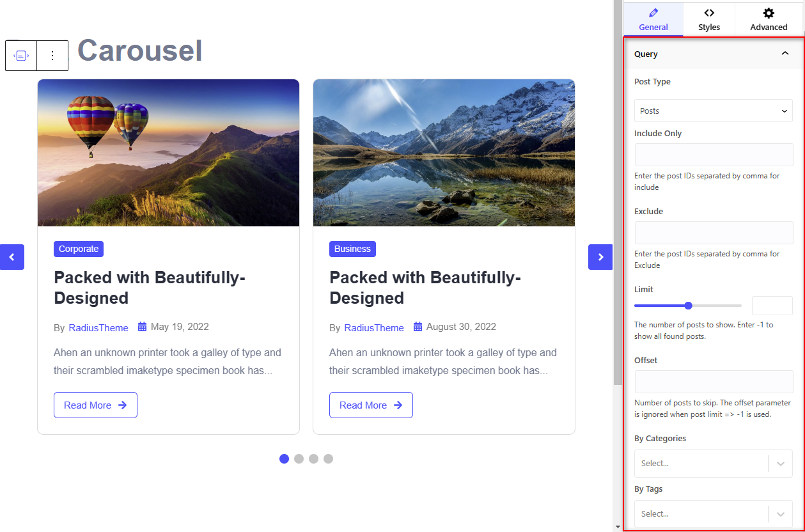The image size is (805, 532).
Task: Select the first carousel pagination dot
Action: [285, 458]
